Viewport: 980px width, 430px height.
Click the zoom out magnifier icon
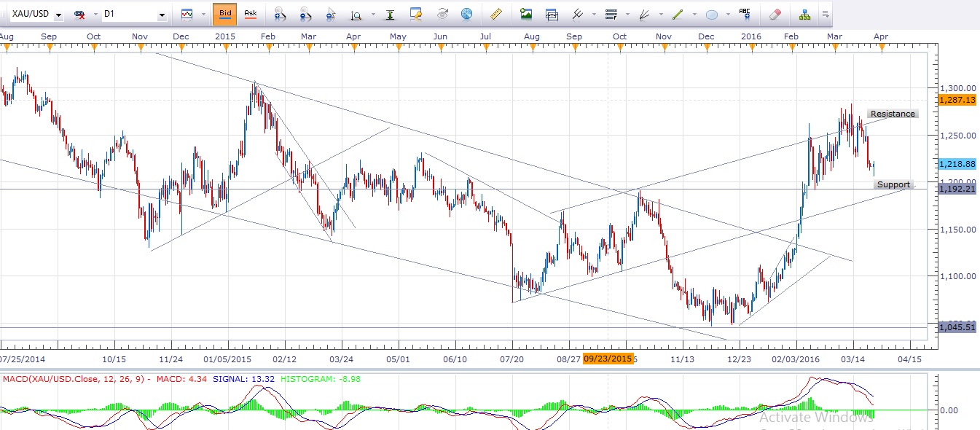pos(305,14)
